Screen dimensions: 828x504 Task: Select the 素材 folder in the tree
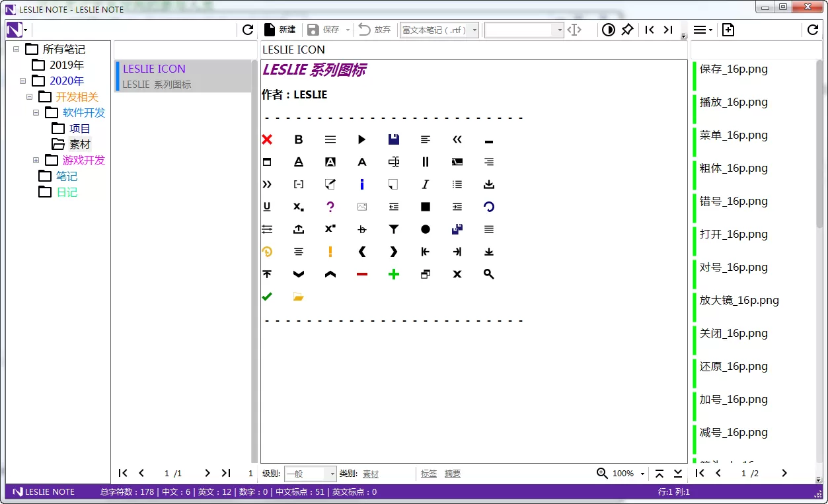(80, 144)
